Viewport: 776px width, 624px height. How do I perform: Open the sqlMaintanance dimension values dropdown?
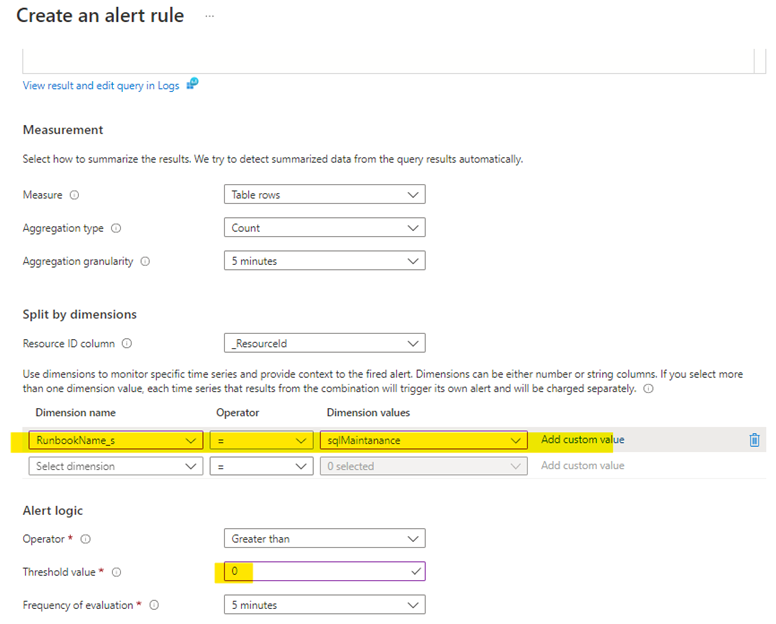coord(423,440)
